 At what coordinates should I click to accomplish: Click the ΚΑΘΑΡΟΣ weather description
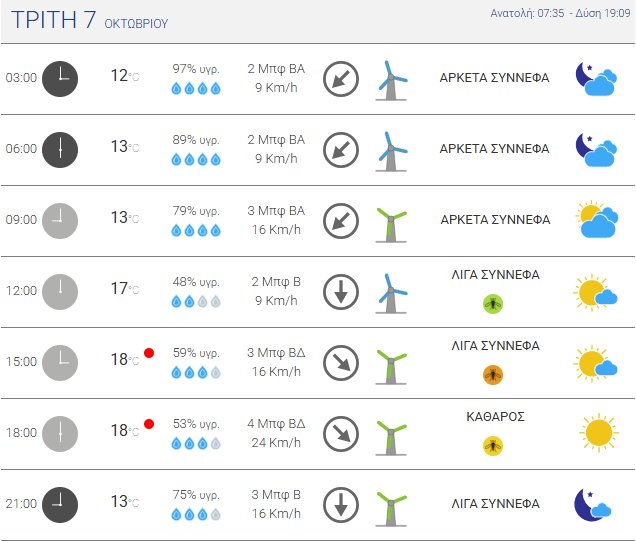pos(495,417)
